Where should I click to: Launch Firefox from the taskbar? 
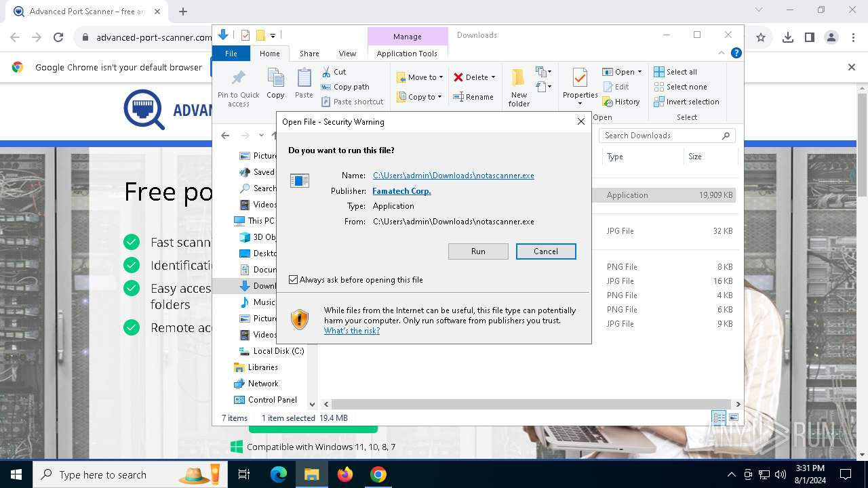point(345,474)
